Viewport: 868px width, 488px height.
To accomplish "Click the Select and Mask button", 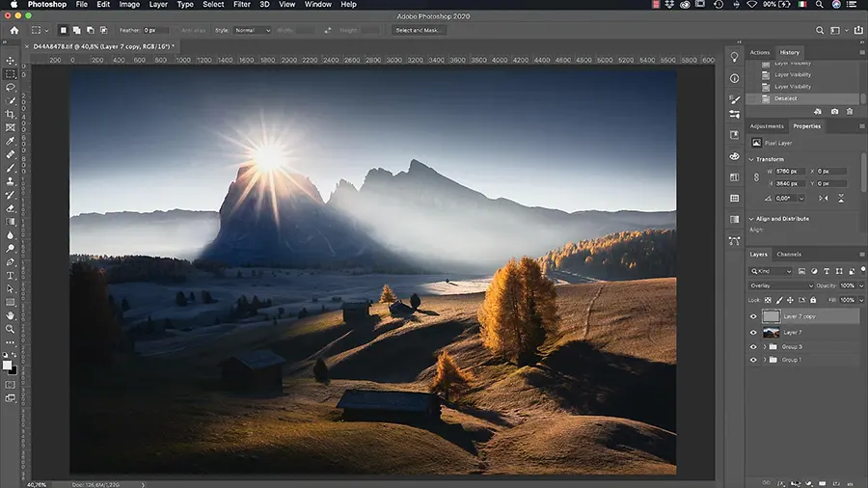I will 420,30.
